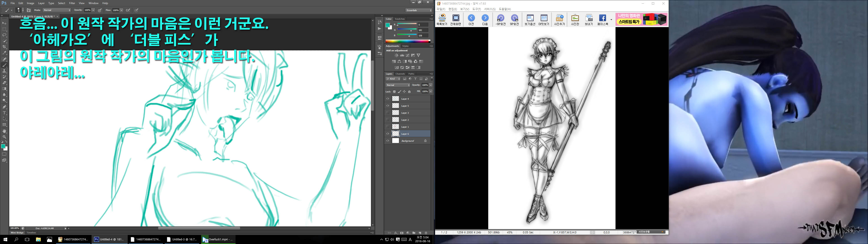Select the Eraser tool
Screen dimensions: 868x244
pyautogui.click(x=4, y=83)
